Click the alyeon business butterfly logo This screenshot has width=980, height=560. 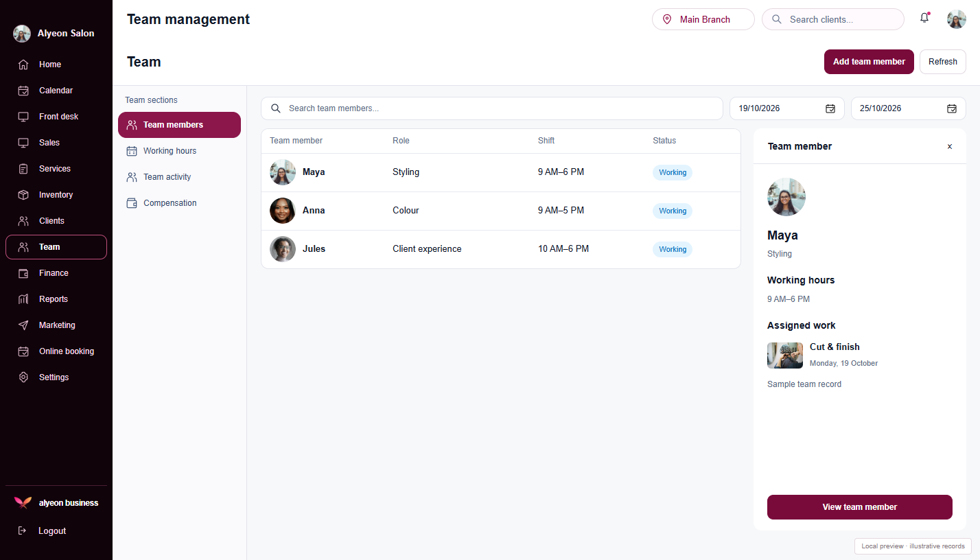point(23,502)
